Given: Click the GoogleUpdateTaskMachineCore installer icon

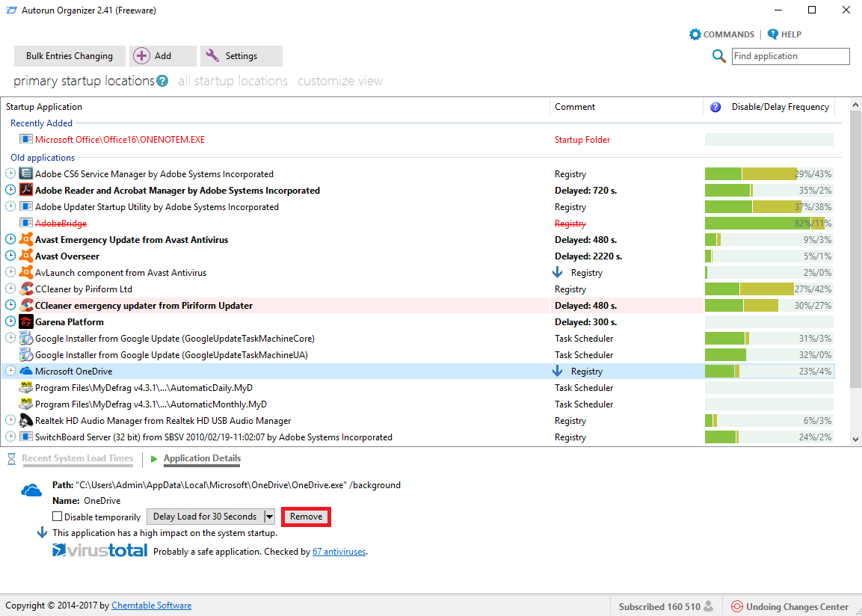Looking at the screenshot, I should pos(26,339).
